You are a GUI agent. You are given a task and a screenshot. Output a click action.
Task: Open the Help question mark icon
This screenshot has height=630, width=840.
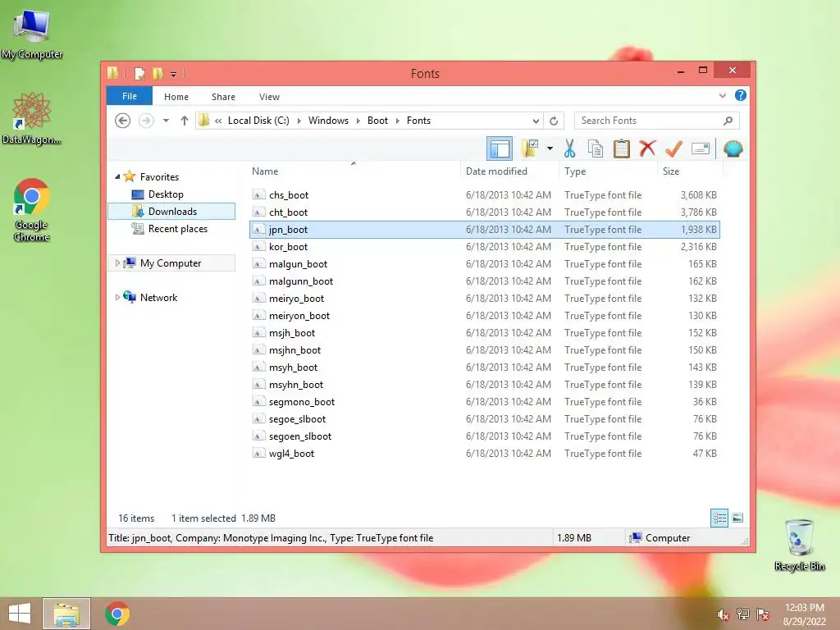[x=741, y=95]
